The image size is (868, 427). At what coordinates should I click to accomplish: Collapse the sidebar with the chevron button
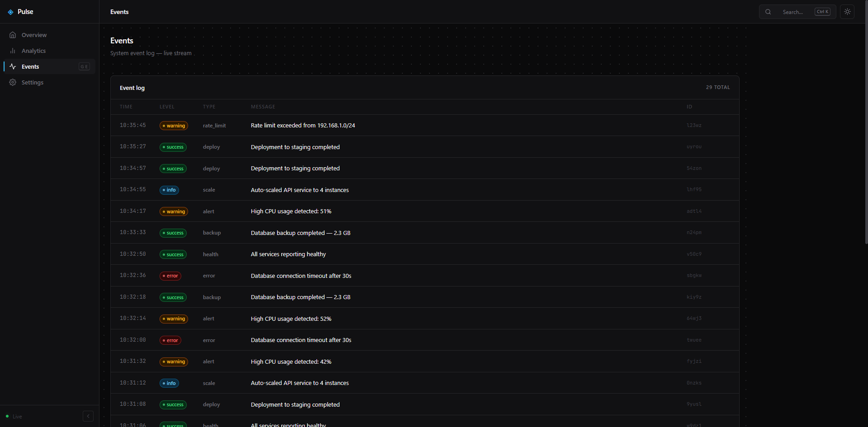[x=88, y=416]
